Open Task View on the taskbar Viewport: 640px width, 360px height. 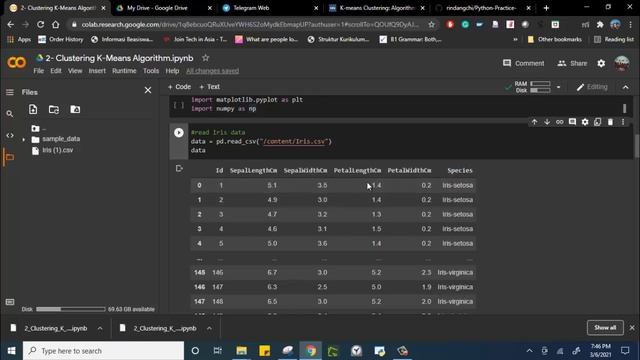click(218, 351)
